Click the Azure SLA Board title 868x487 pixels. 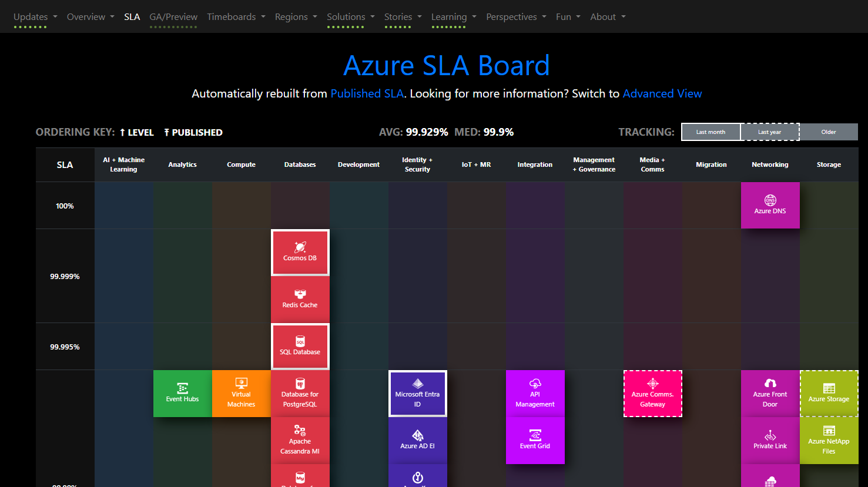(x=447, y=65)
